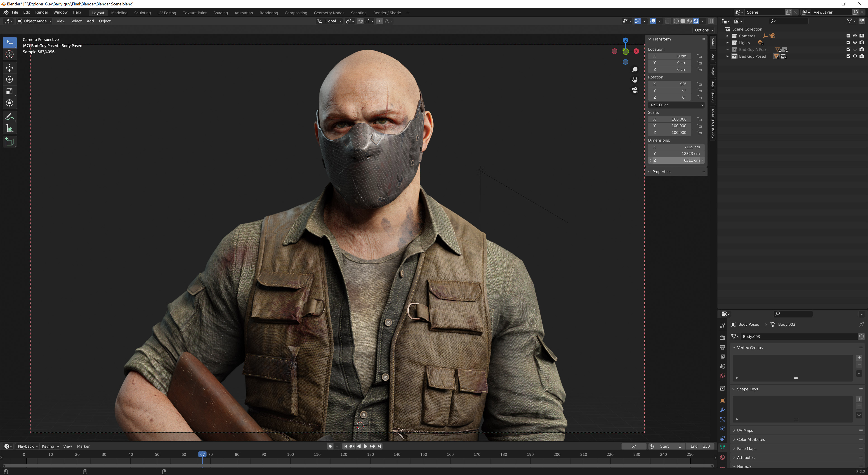Open the Render Properties tab
Screen dimensions: 868x475
[x=722, y=337]
